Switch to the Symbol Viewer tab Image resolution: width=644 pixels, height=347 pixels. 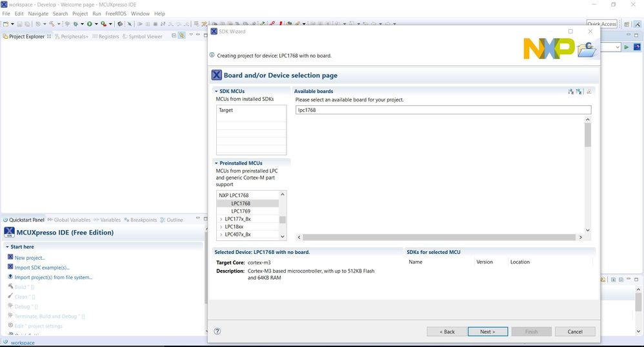point(142,37)
